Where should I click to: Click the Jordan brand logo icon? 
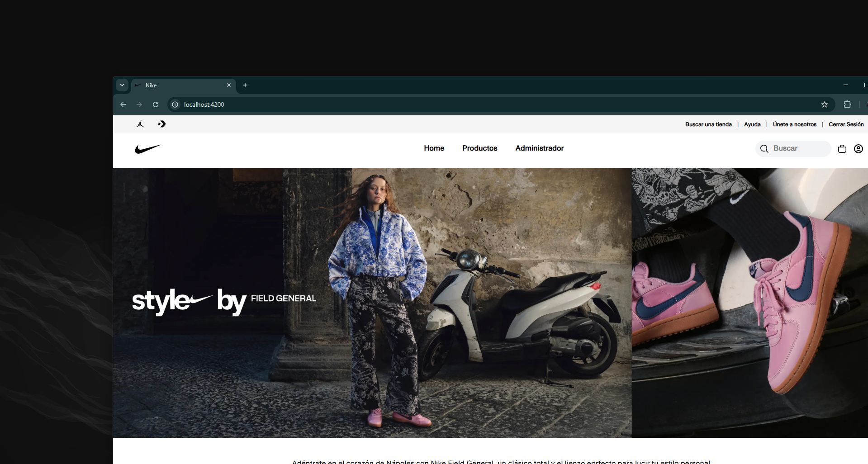point(140,124)
